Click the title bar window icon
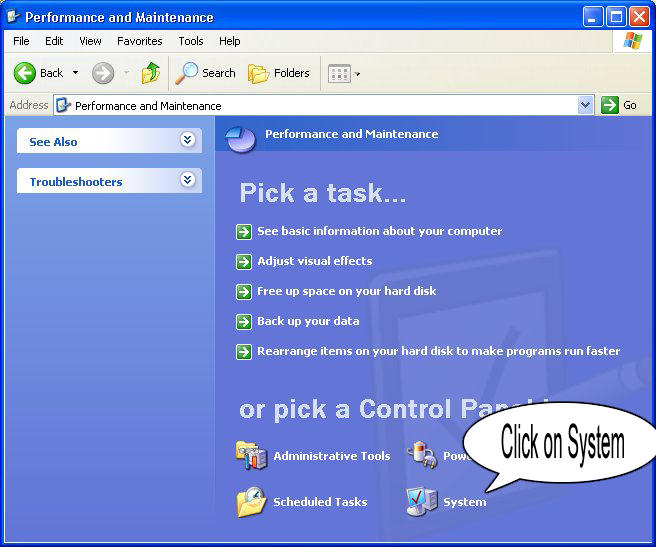The width and height of the screenshot is (656, 547). point(13,16)
